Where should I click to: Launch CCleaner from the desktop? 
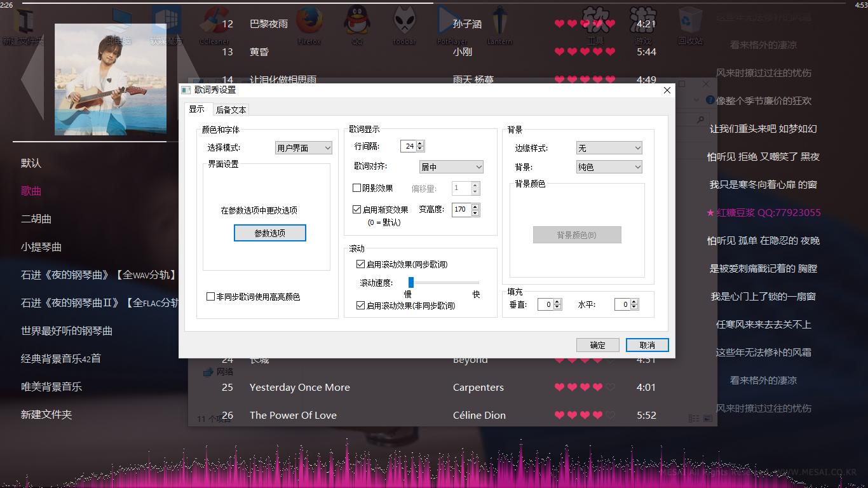214,21
